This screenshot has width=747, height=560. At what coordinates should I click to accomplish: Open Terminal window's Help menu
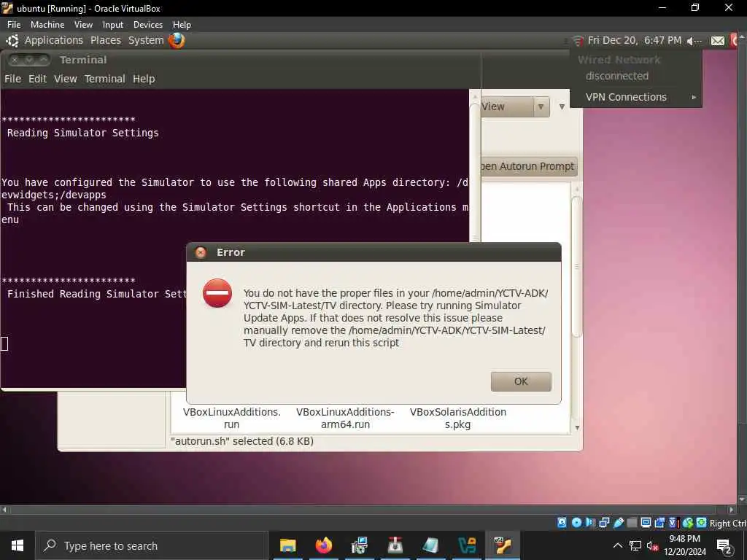pos(144,79)
